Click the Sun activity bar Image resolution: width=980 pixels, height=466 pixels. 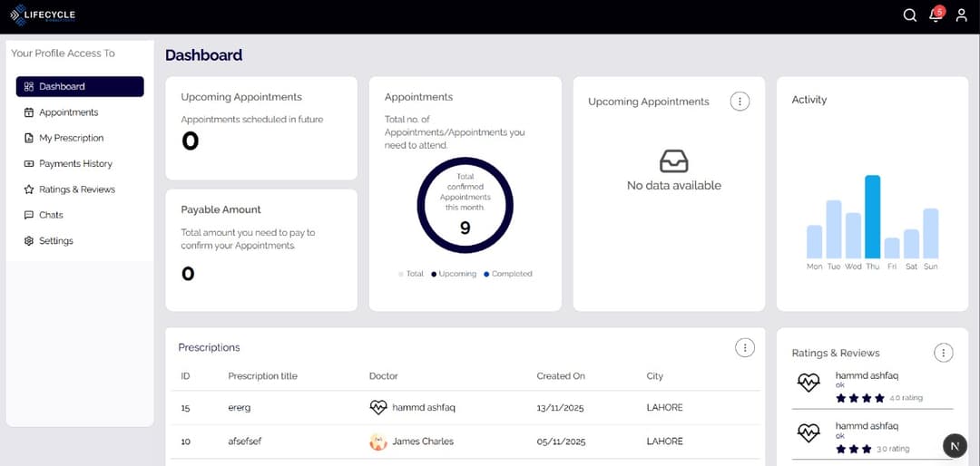931,234
